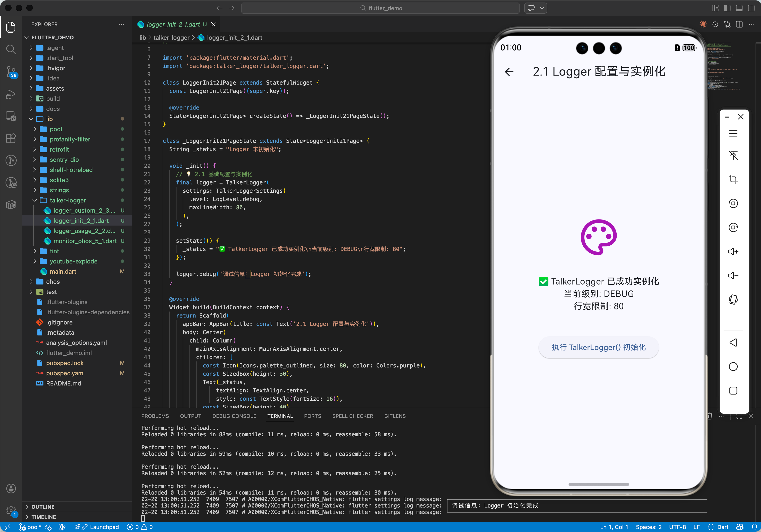Image resolution: width=761 pixels, height=532 pixels.
Task: Click the split editor icon
Action: [739, 24]
